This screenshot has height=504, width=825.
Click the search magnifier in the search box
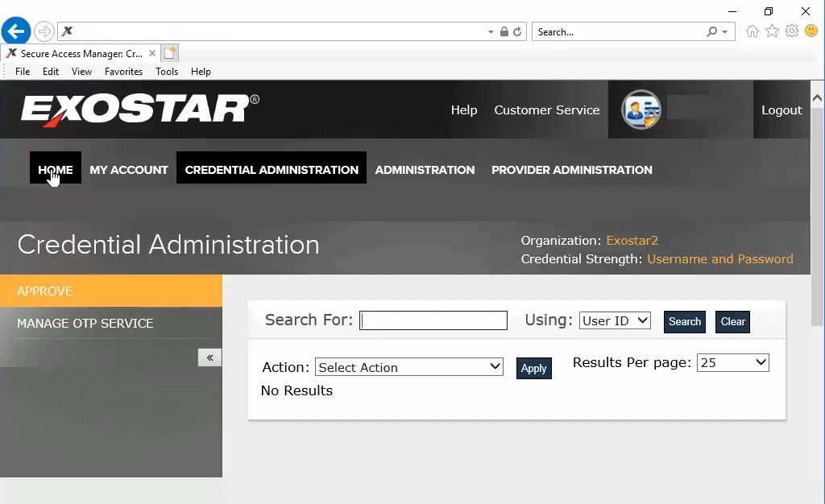point(710,31)
